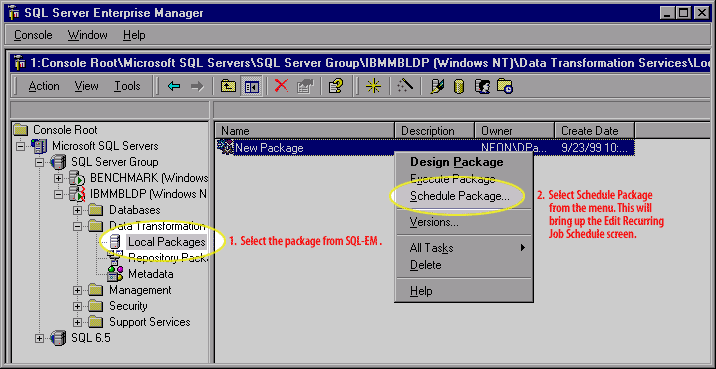Select Metadata tree item

(151, 274)
